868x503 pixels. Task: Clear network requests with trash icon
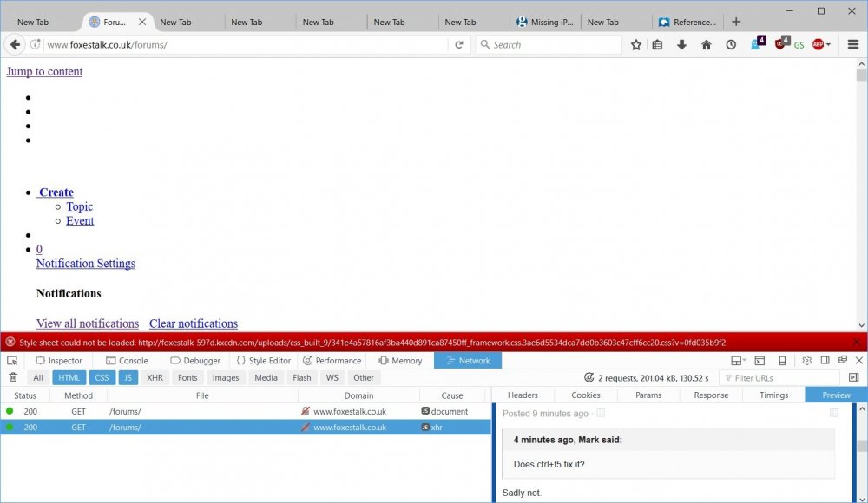tap(13, 377)
